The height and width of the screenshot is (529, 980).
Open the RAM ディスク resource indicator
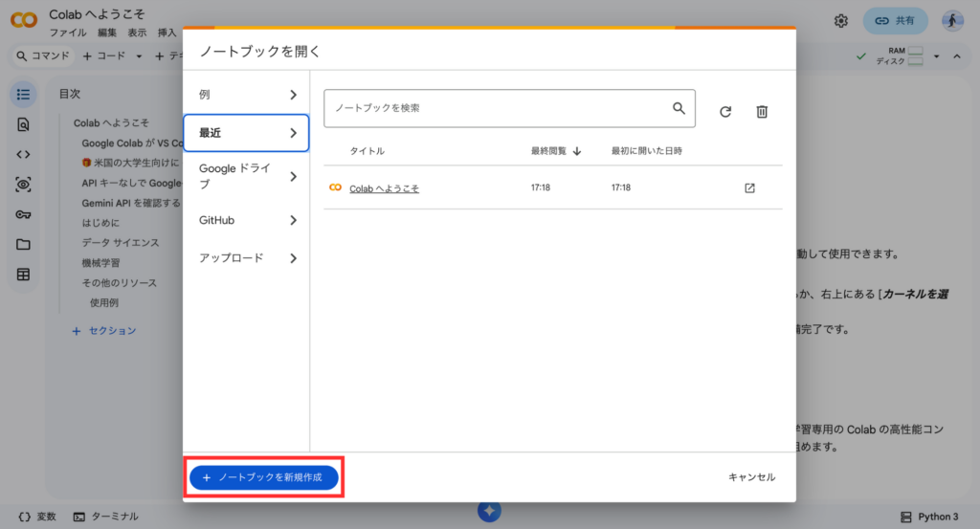900,55
